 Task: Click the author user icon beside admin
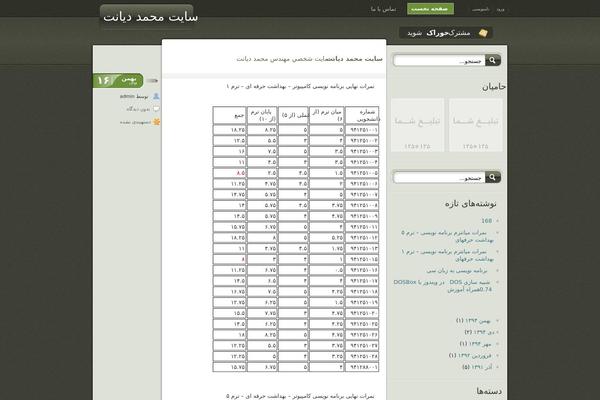pyautogui.click(x=156, y=96)
